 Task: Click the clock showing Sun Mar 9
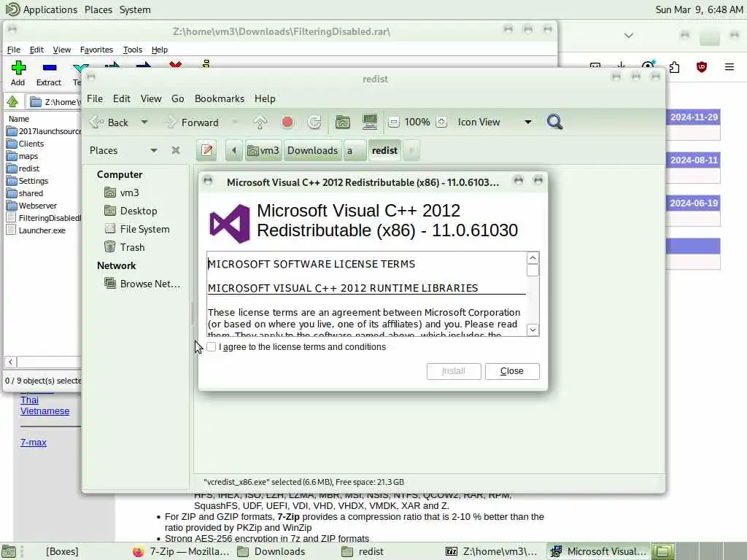[x=699, y=9]
